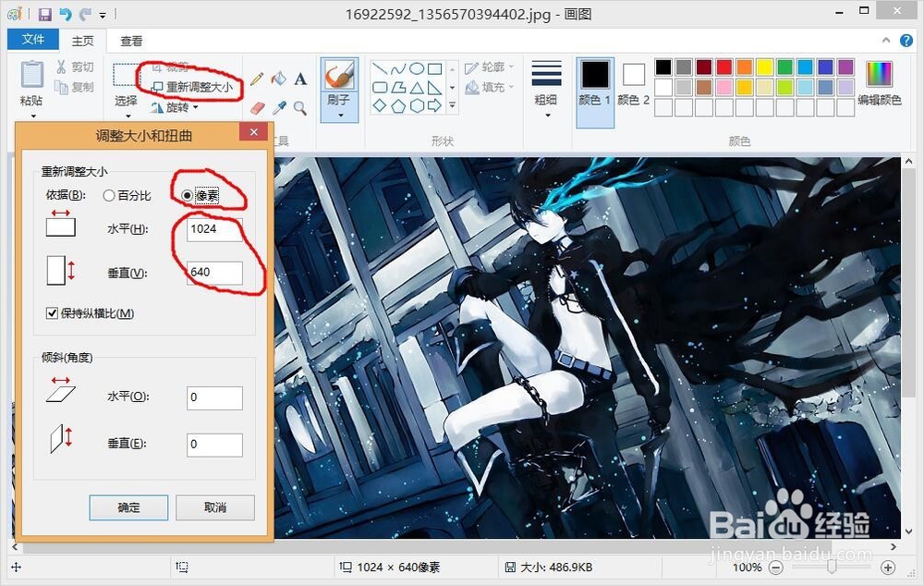Image resolution: width=924 pixels, height=586 pixels.
Task: Click the Resize (重新调整大小) button
Action: 191,87
